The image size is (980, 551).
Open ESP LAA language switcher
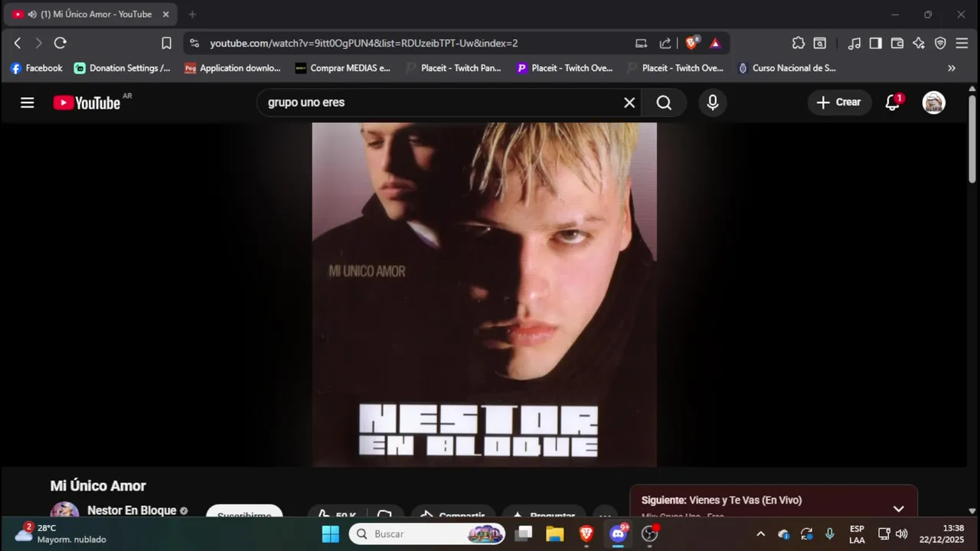[x=857, y=534]
